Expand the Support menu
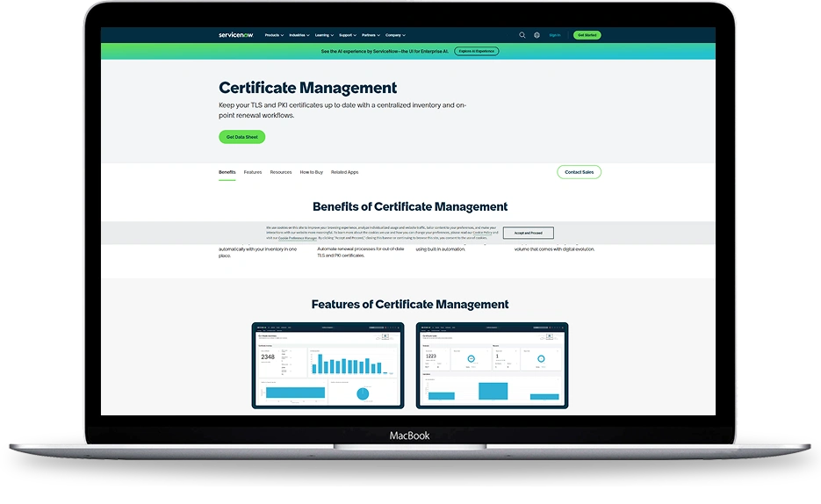The height and width of the screenshot is (504, 821). [348, 35]
